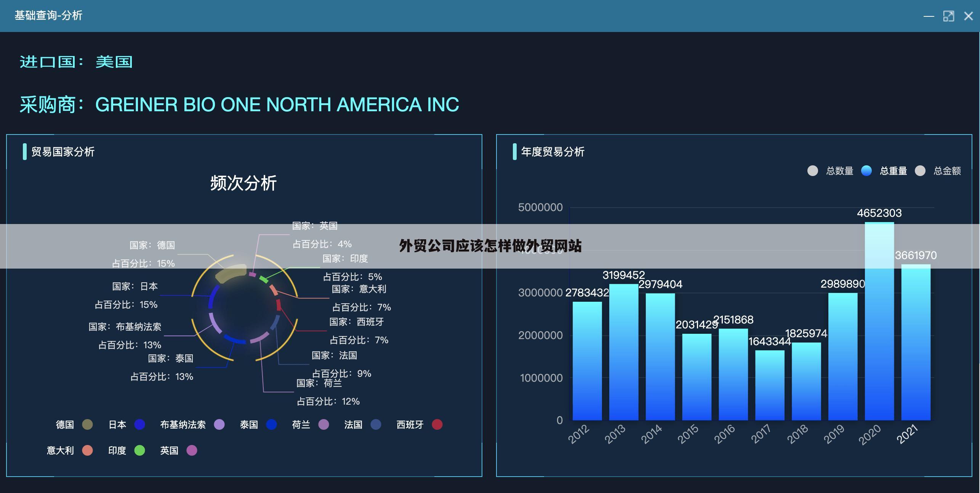
Task: Click the 2020 bar showing 4652303
Action: tap(880, 320)
